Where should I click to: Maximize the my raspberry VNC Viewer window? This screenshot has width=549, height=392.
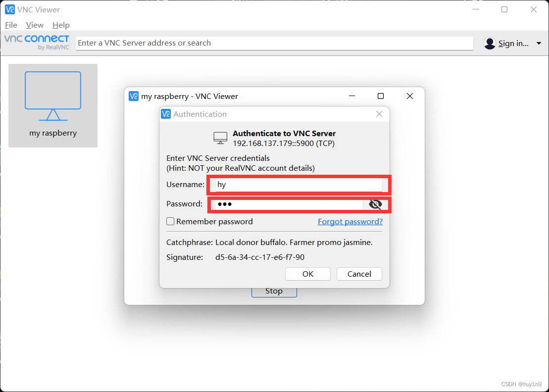381,96
